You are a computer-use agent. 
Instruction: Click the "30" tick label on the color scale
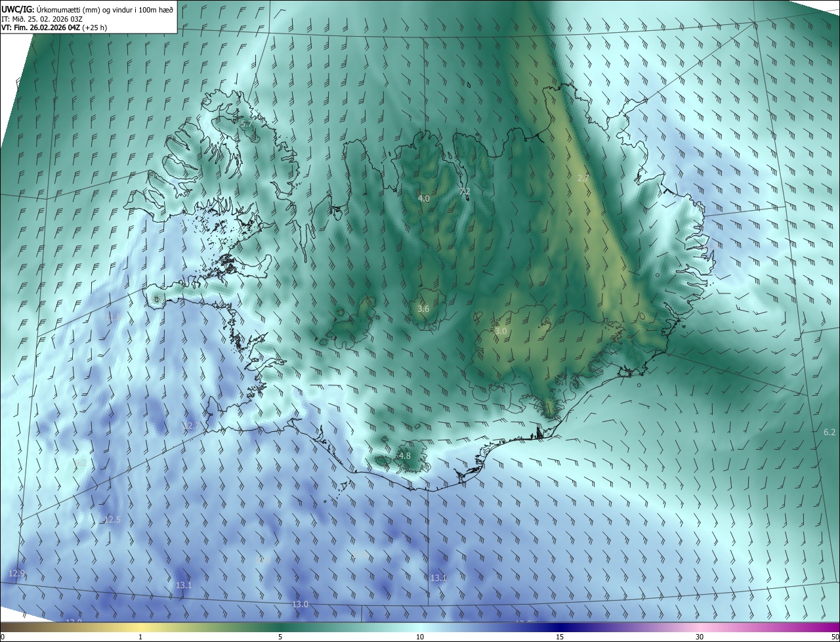coord(700,637)
